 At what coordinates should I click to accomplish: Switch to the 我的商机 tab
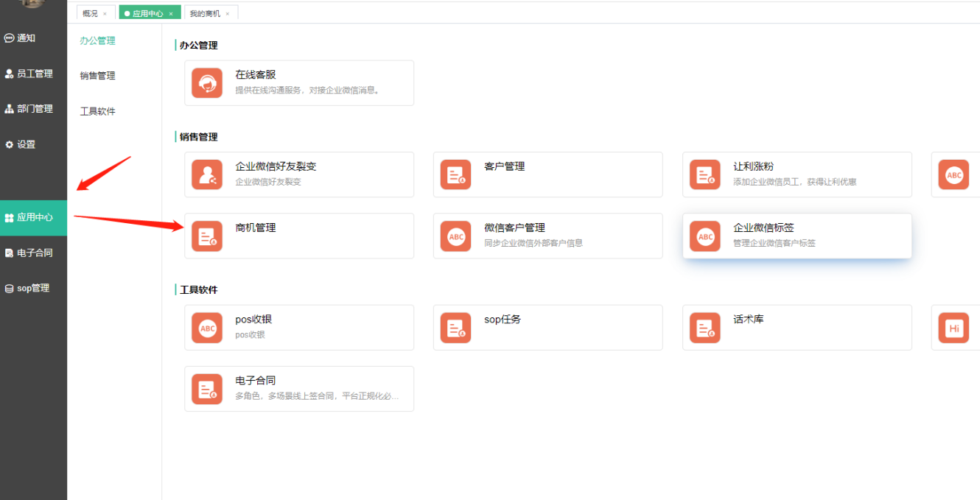coord(205,13)
